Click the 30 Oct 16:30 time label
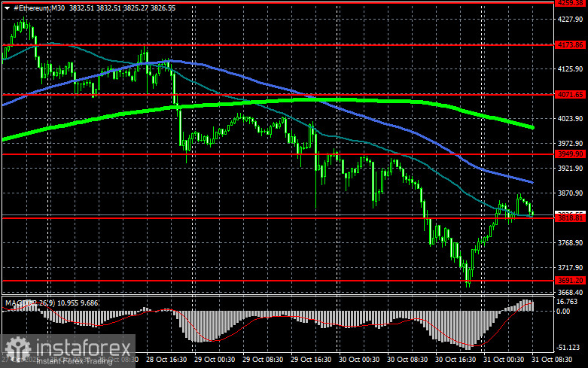This screenshot has width=588, height=368. click(455, 360)
